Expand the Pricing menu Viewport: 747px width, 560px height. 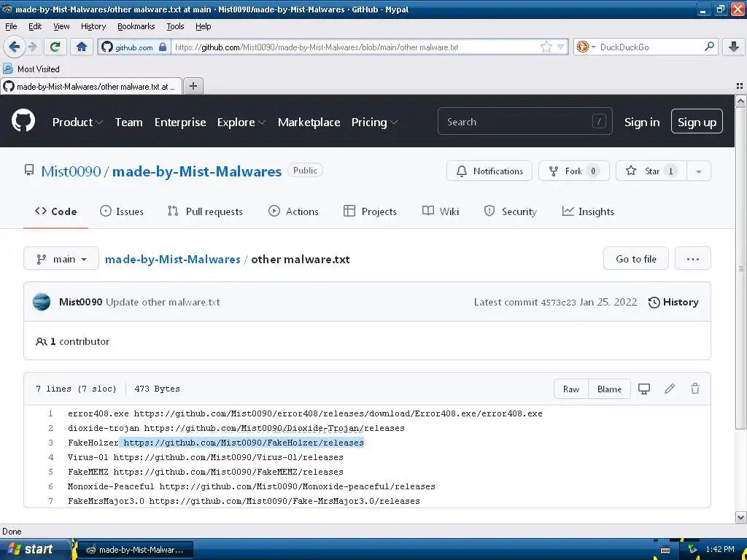pyautogui.click(x=374, y=122)
